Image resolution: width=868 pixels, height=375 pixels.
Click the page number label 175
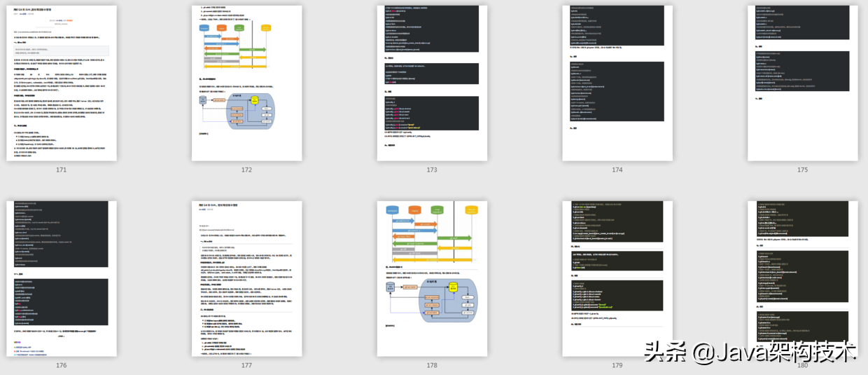(x=802, y=170)
